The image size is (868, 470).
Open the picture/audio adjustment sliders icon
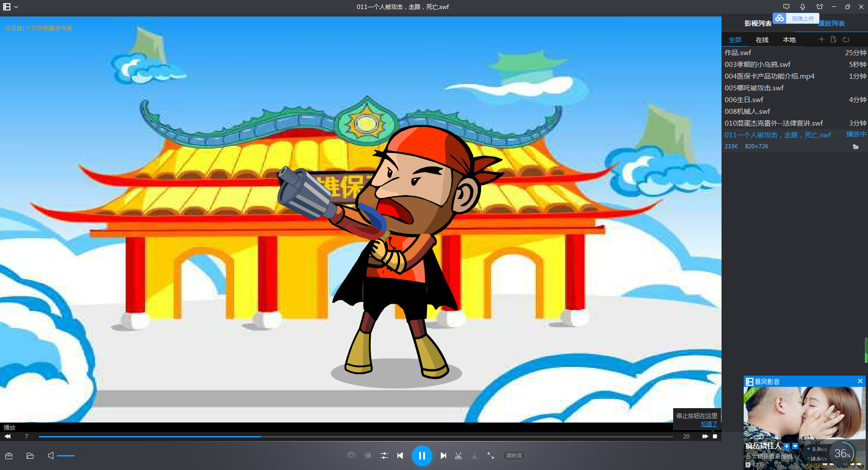384,456
